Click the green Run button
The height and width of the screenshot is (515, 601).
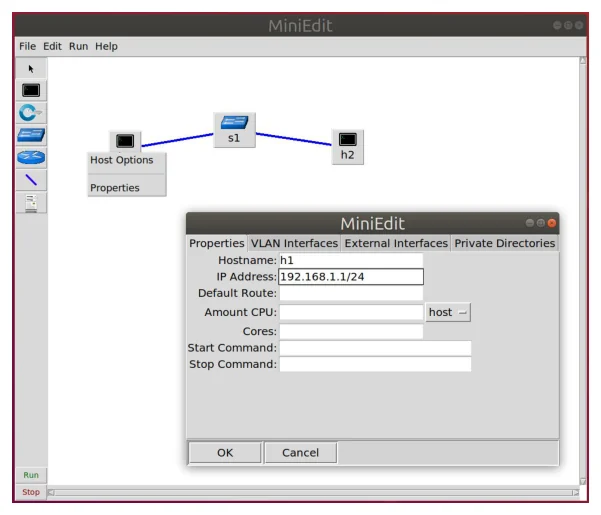pos(31,475)
